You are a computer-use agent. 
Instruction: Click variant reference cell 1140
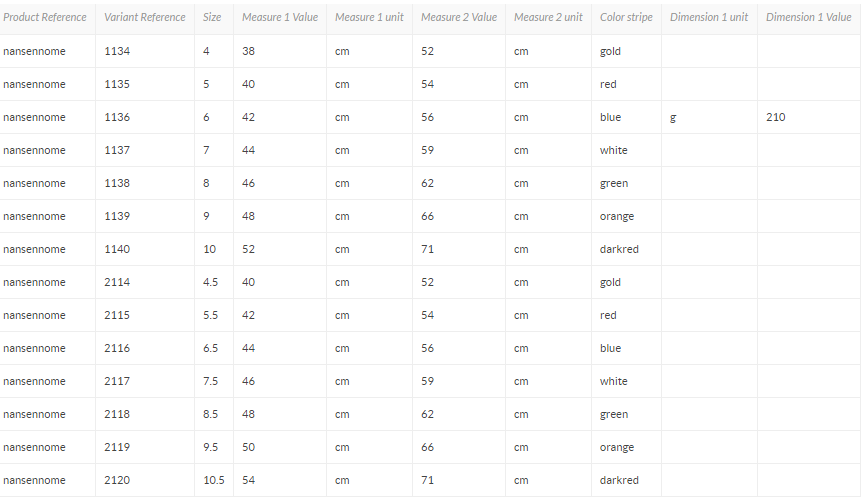pyautogui.click(x=117, y=249)
